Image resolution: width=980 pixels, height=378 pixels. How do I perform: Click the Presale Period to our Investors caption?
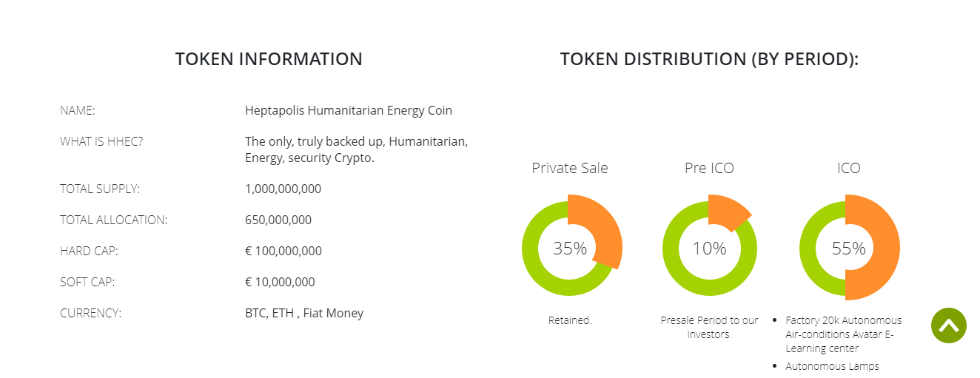point(709,327)
